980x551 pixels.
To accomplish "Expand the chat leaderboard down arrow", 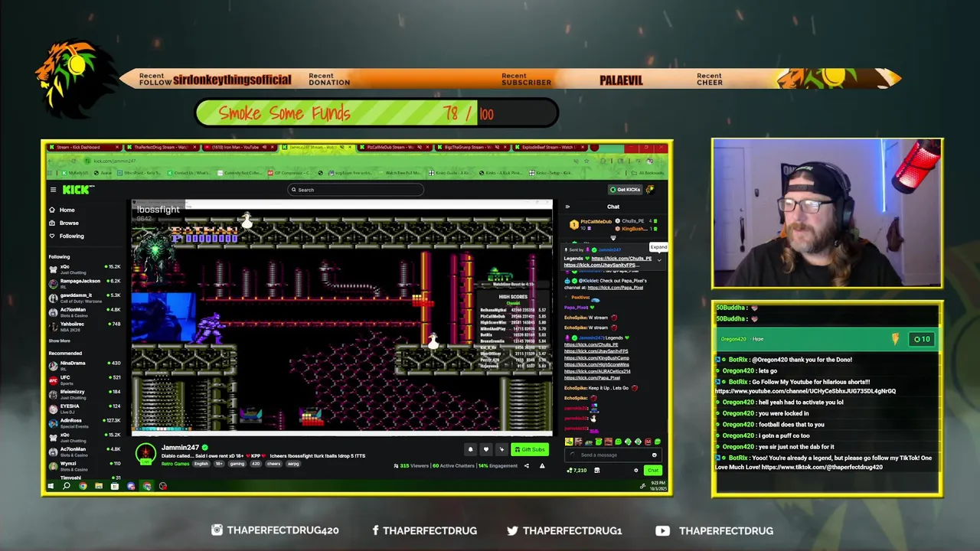I will coord(612,238).
